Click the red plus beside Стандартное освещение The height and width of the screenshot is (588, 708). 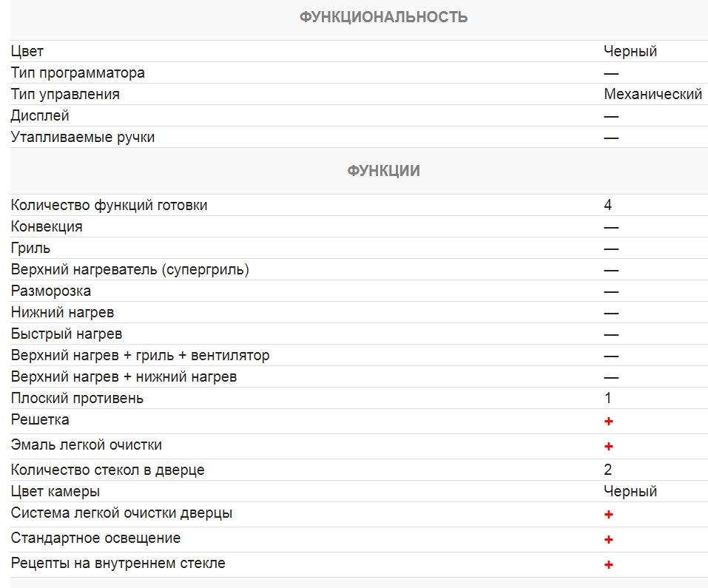point(609,539)
